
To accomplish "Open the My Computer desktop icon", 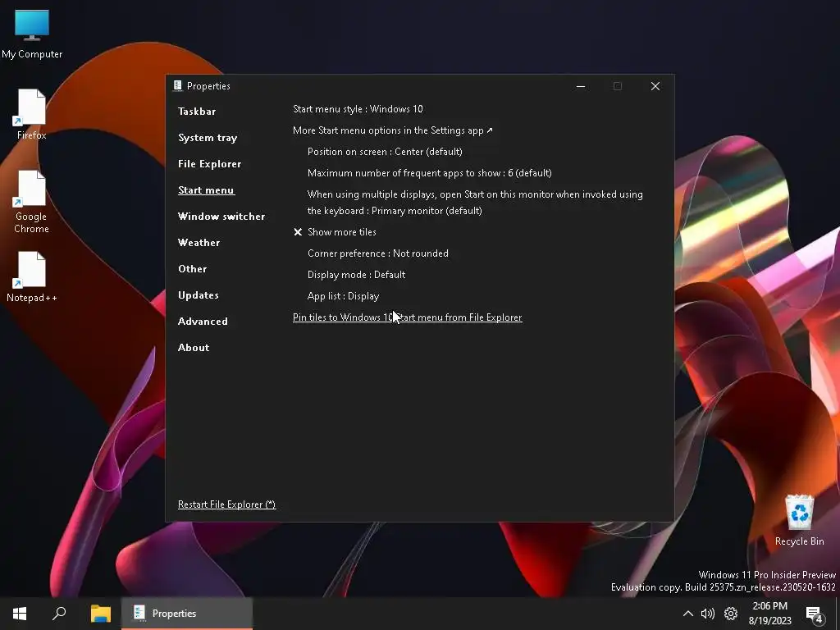I will point(32,33).
